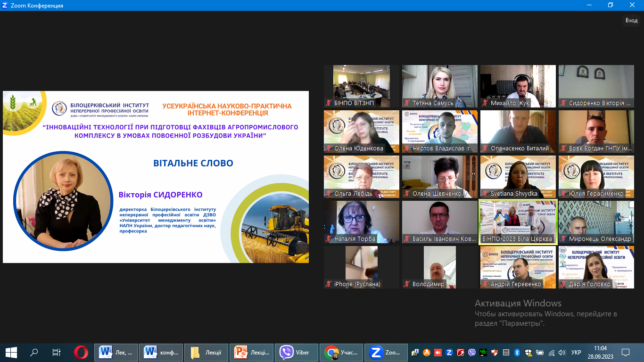
Task: Open the Chrome window in taskbar
Action: click(341, 352)
